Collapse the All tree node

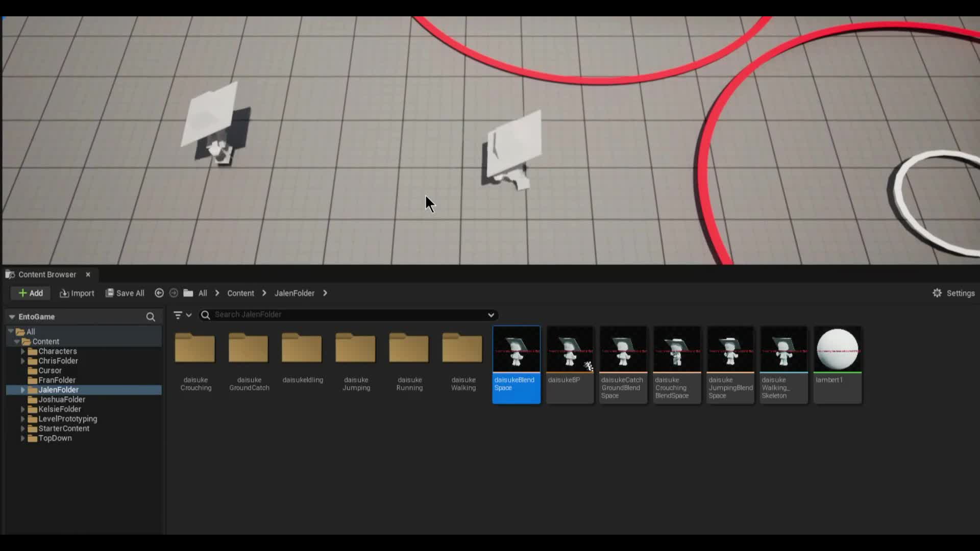click(11, 331)
